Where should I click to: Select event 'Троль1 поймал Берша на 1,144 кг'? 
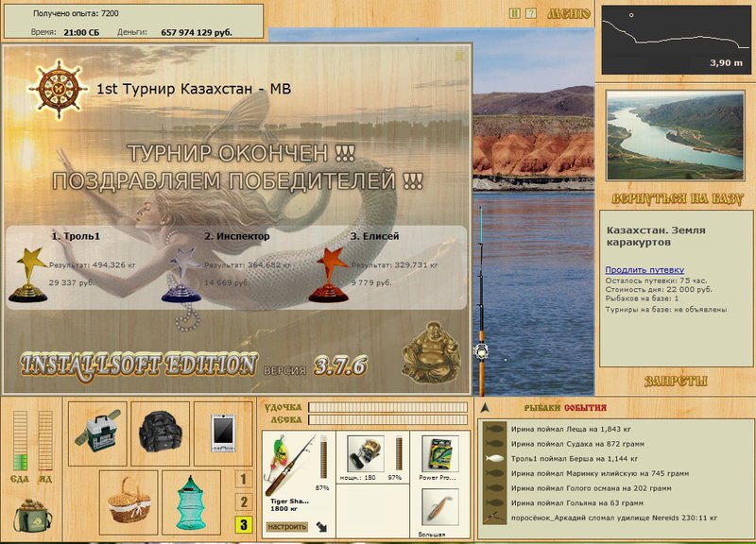coord(575,459)
